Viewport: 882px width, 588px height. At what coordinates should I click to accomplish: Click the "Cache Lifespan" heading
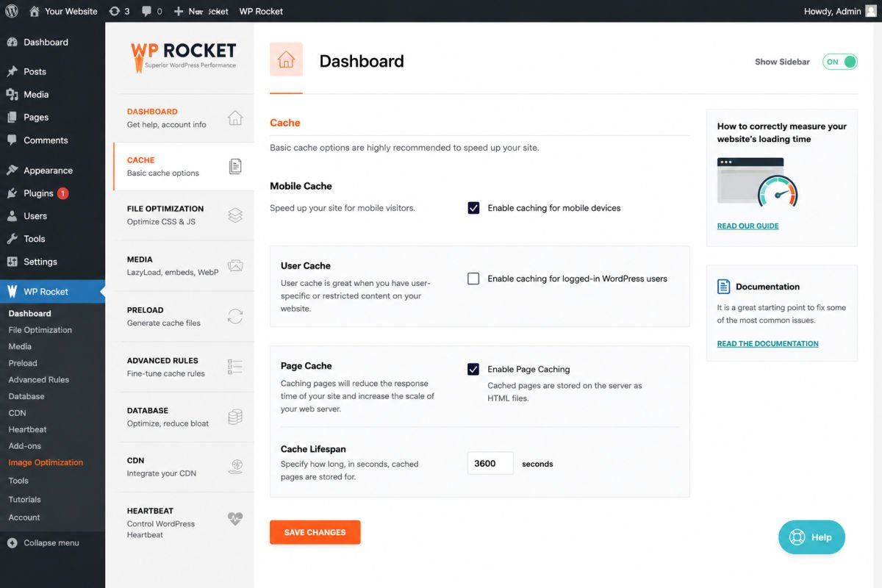tap(313, 449)
